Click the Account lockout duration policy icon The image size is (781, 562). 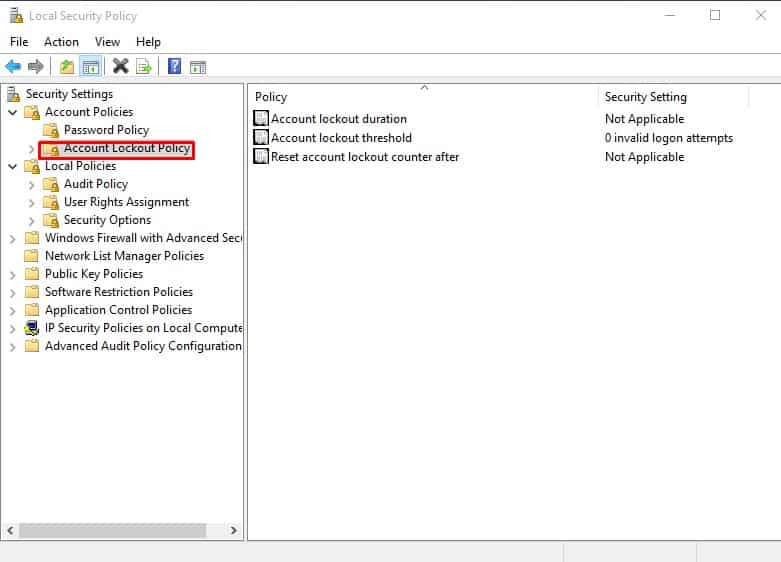[261, 119]
